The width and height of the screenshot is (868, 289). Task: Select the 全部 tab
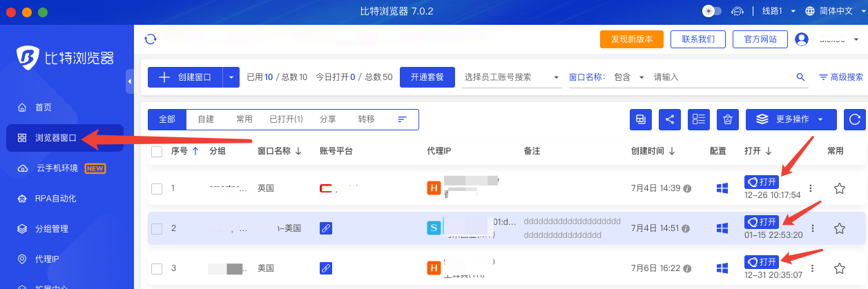(167, 119)
